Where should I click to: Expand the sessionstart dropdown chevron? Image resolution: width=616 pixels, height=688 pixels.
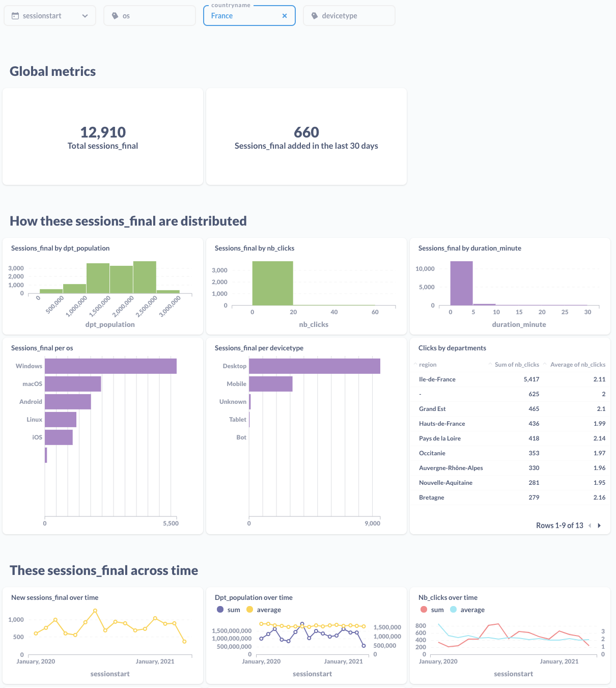click(x=85, y=16)
